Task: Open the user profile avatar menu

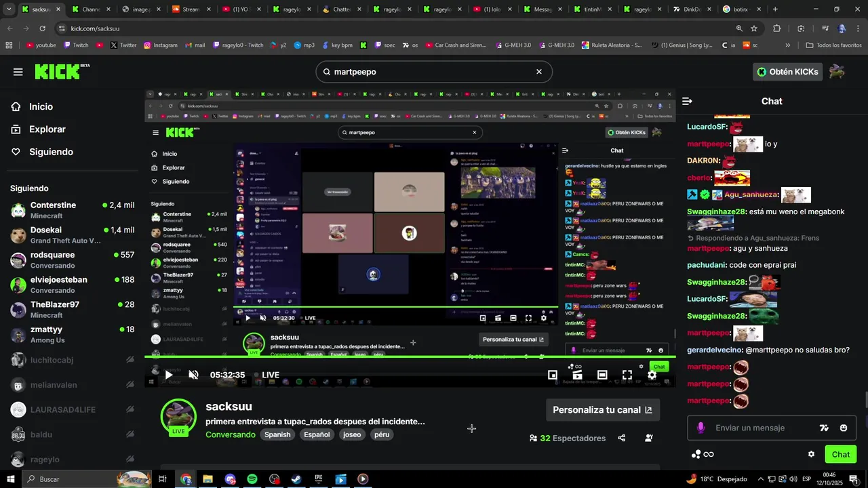Action: coord(837,72)
